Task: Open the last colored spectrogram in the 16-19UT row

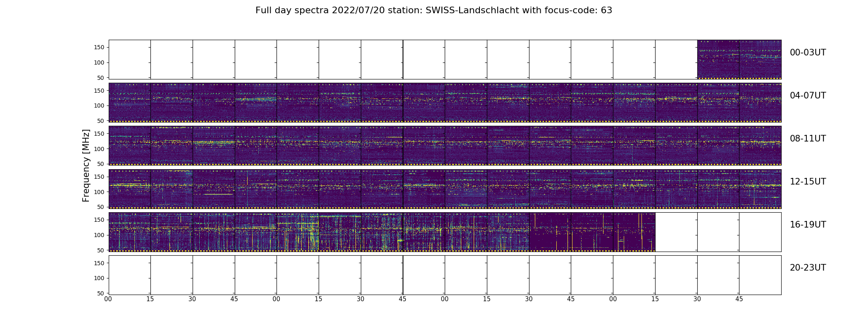Action: tap(634, 232)
